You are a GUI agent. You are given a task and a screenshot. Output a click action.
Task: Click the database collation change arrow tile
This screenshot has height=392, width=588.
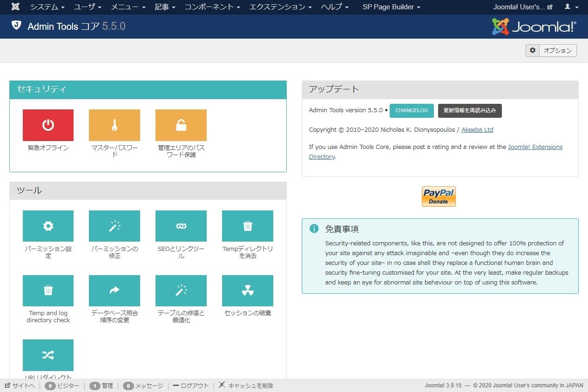tap(114, 291)
